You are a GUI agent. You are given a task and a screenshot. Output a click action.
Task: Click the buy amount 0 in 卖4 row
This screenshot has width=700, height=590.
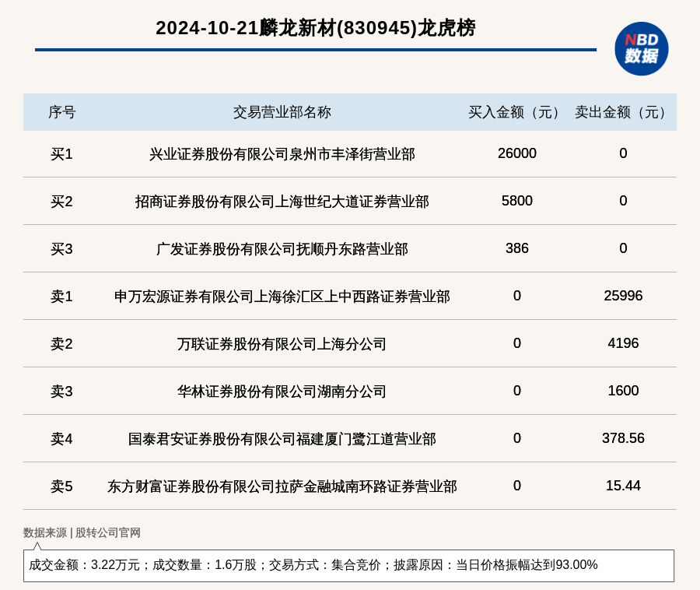pos(517,438)
